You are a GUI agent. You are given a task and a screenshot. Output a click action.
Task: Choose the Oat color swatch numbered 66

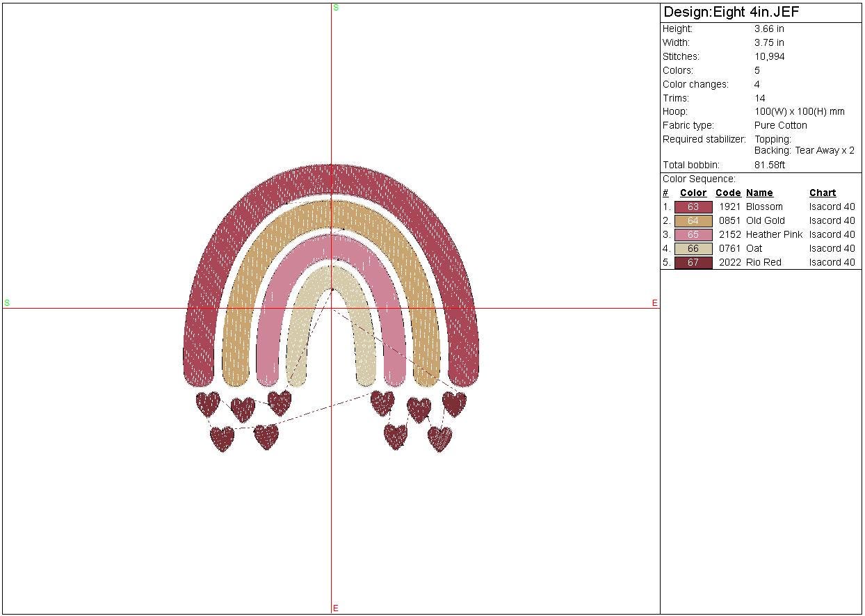pos(693,248)
